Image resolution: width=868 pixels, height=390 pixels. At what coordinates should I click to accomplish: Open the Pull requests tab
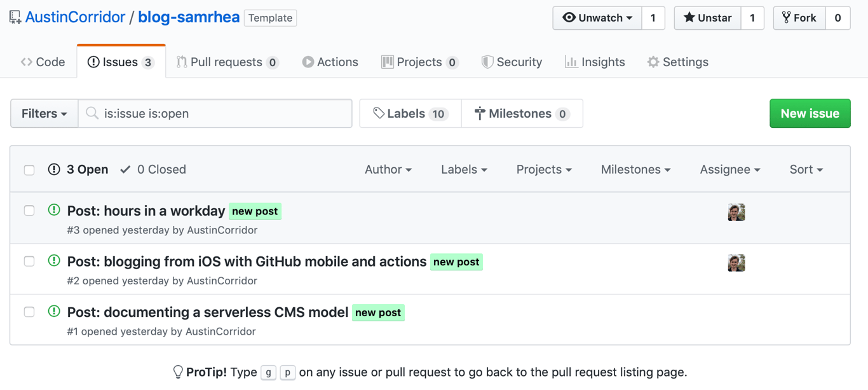[227, 62]
